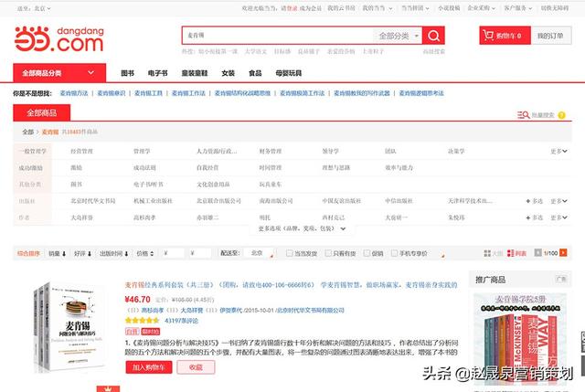Click the minimum price input field

tap(173, 253)
